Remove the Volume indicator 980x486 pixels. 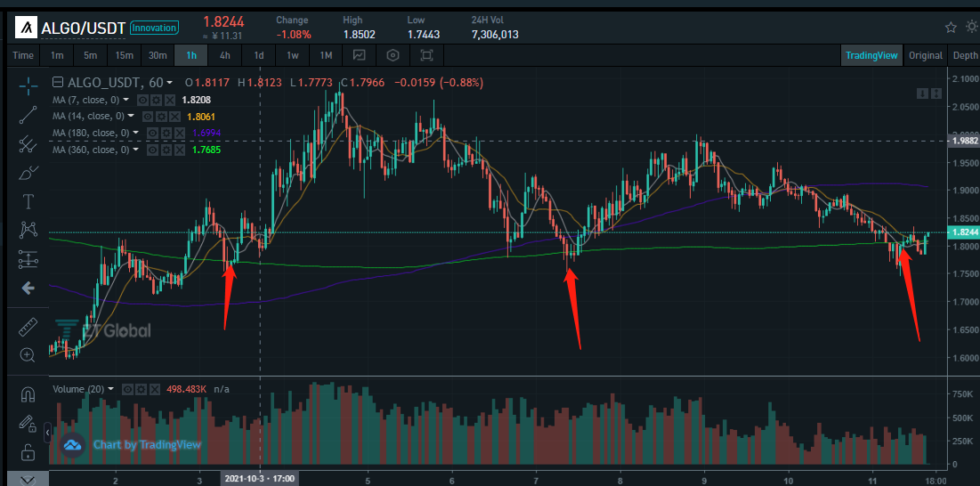[x=154, y=389]
